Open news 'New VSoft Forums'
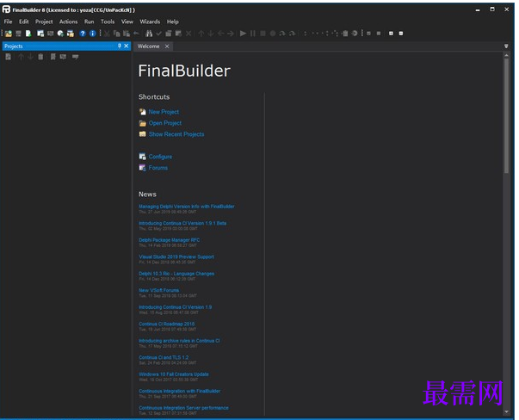 159,290
